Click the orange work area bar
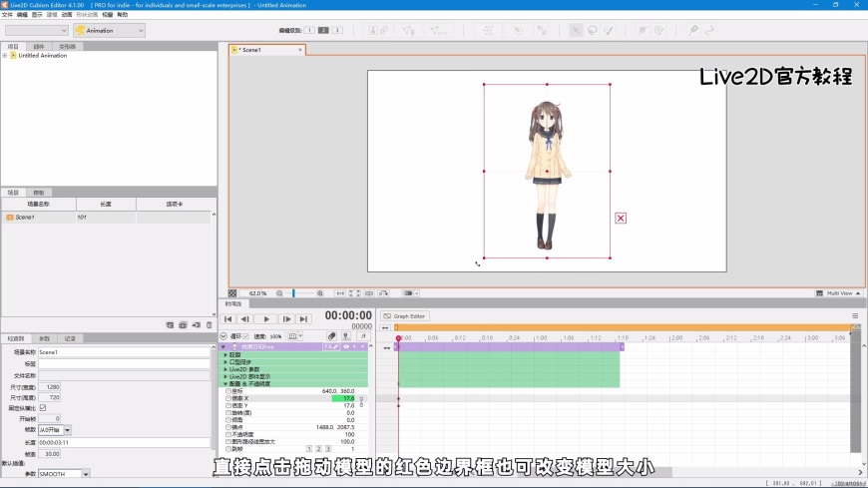 [625, 328]
